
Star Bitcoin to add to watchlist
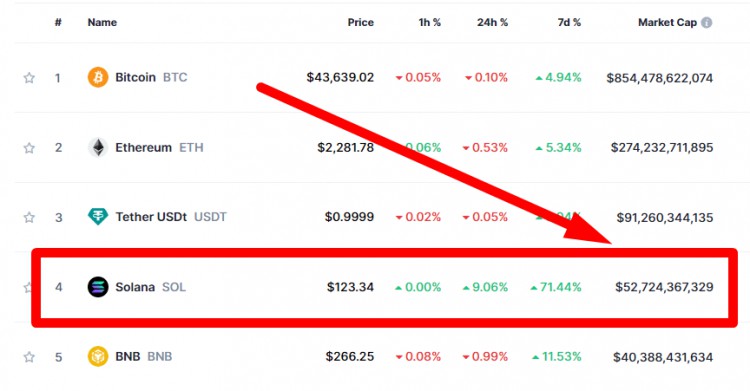point(29,78)
